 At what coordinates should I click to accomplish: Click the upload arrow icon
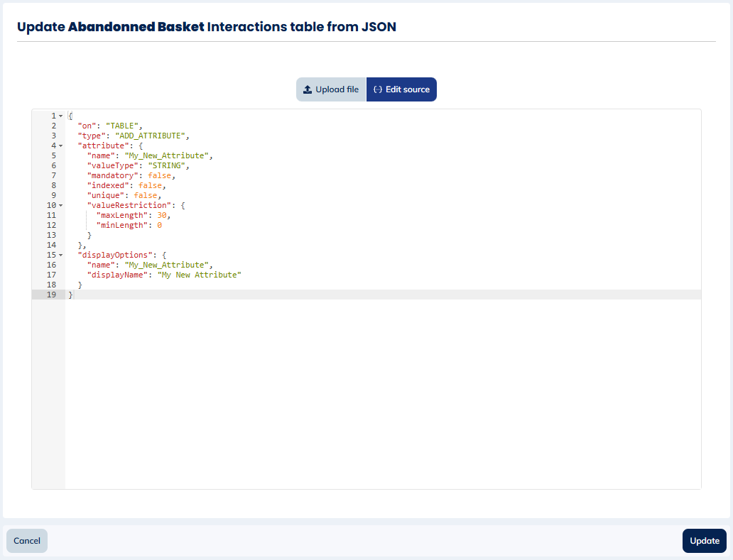[x=308, y=89]
